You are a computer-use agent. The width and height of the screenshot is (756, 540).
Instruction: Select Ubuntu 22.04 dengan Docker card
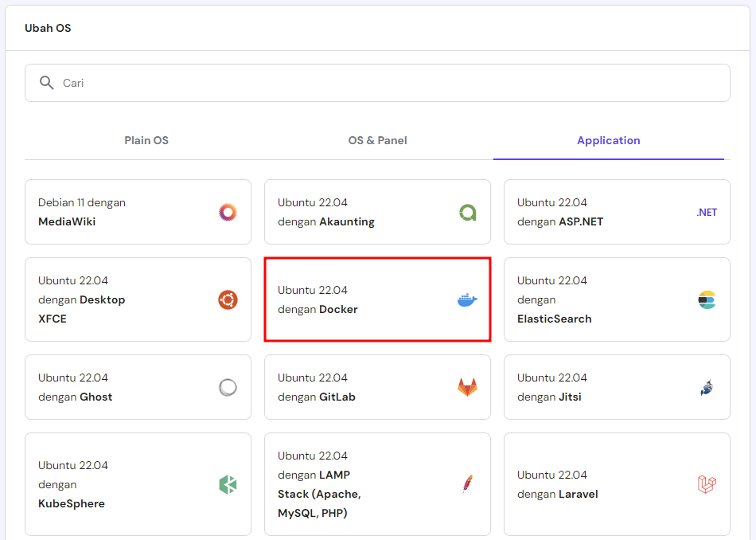pos(377,299)
